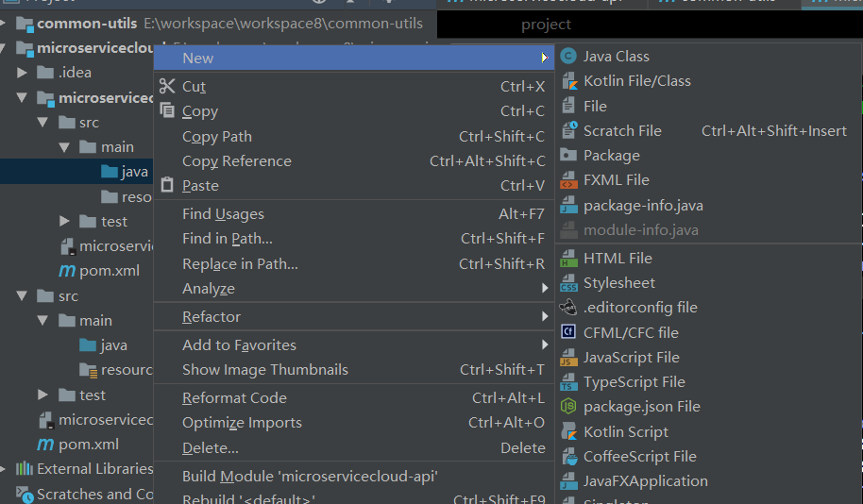Click the Java Class icon in submenu

coord(568,56)
